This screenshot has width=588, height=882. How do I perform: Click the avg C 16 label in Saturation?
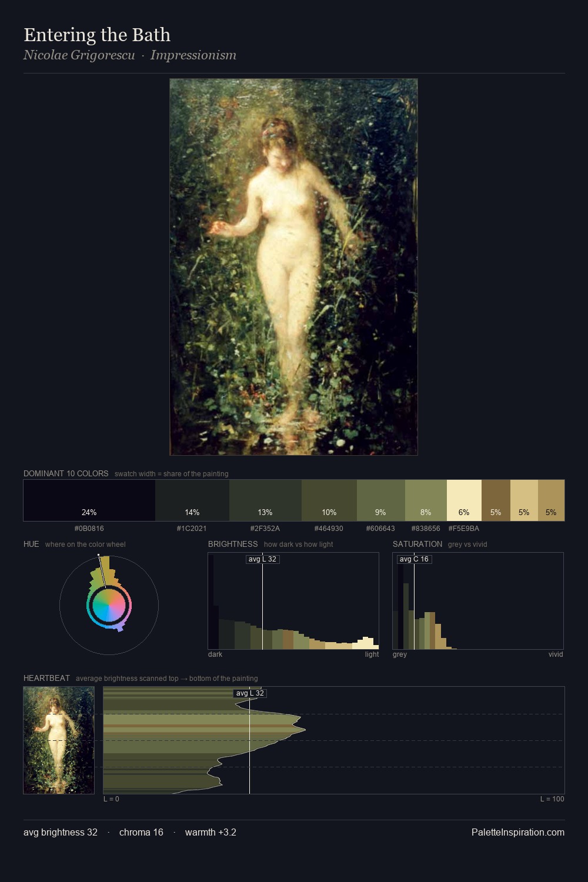(x=414, y=559)
